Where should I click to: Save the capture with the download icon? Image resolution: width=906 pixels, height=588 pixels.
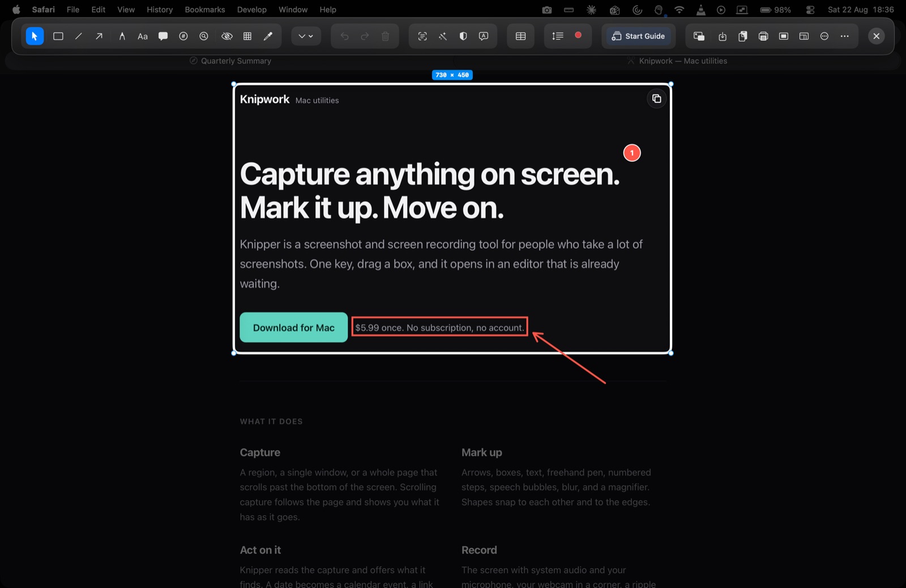pos(723,36)
